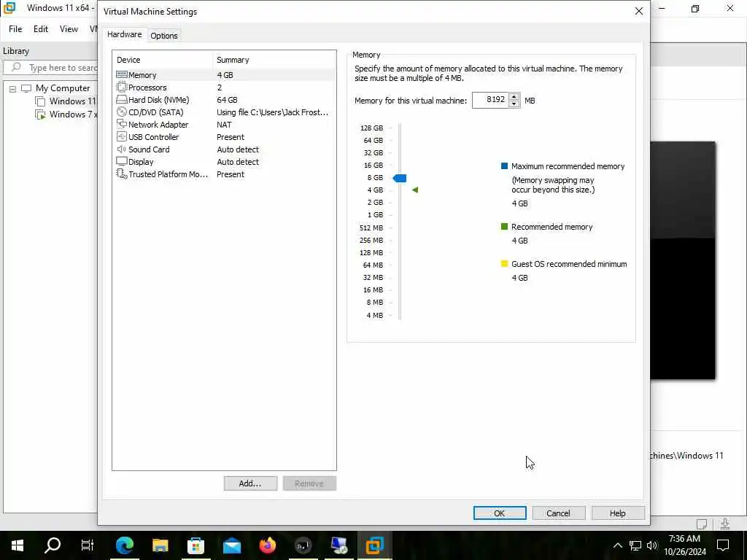747x560 pixels.
Task: Select the USB Controller icon
Action: [122, 136]
